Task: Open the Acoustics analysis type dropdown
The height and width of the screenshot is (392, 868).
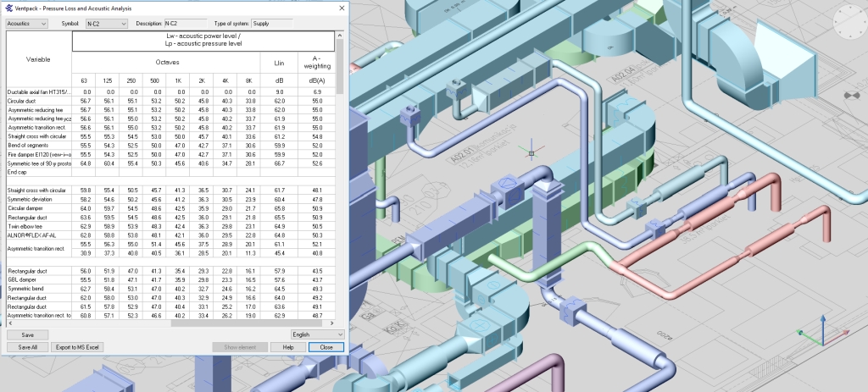Action: pos(26,24)
